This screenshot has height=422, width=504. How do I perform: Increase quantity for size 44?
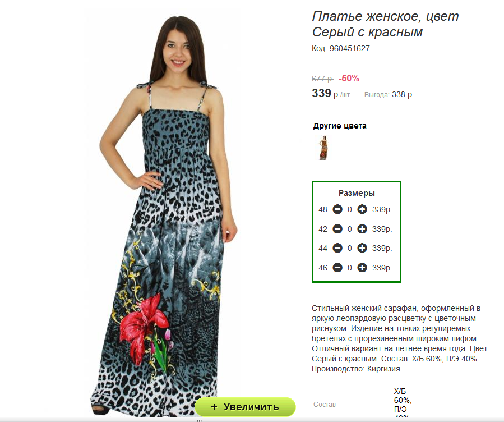pos(362,248)
